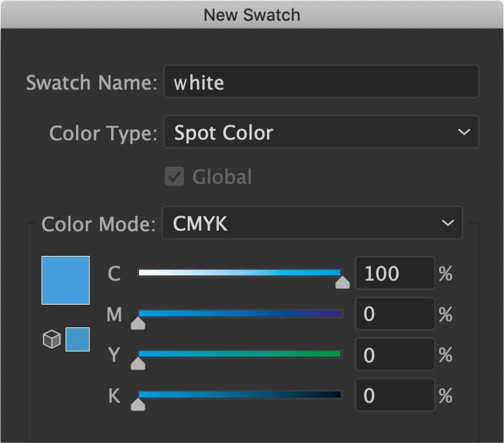
Task: Click the Black (K) percentage input field
Action: 394,396
